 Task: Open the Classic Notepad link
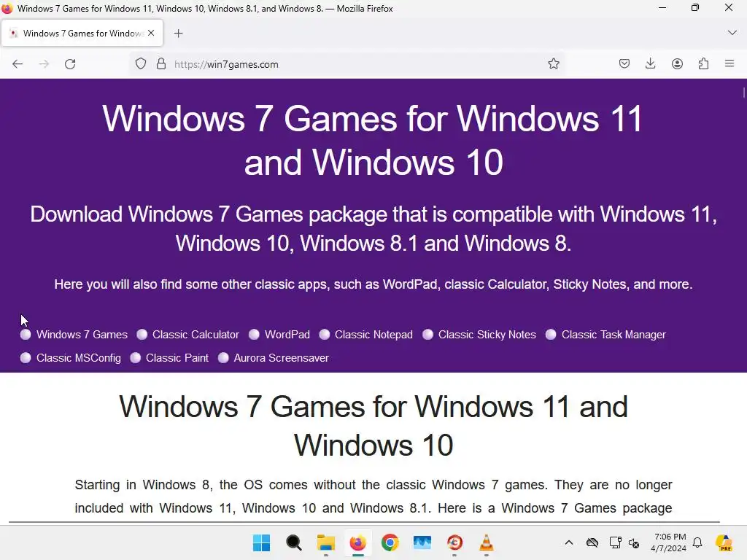click(373, 335)
